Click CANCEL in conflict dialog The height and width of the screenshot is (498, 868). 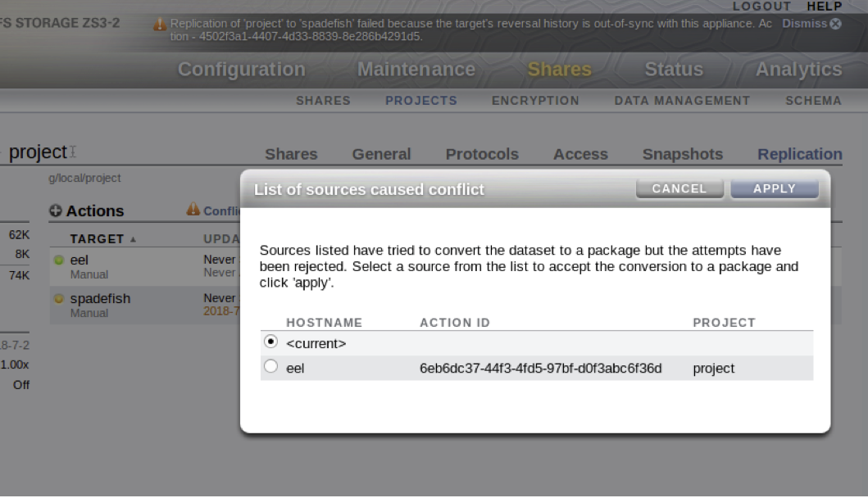coord(679,188)
